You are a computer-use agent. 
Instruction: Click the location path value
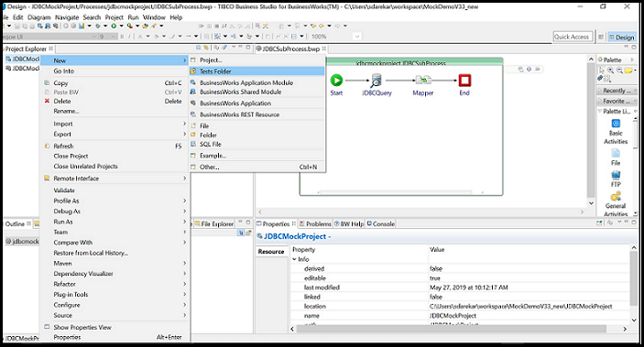(x=520, y=307)
